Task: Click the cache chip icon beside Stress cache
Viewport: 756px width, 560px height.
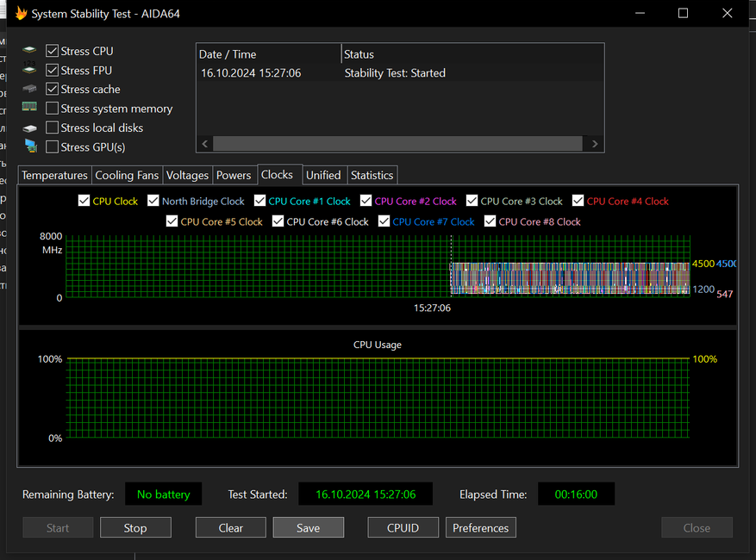Action: 30,90
